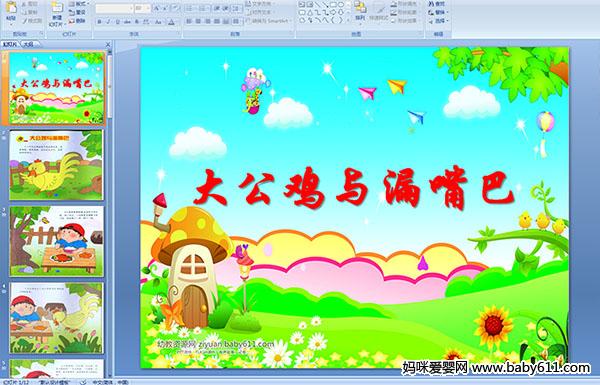The image size is (600, 385).
Task: Click the align text left icon
Action: (189, 21)
